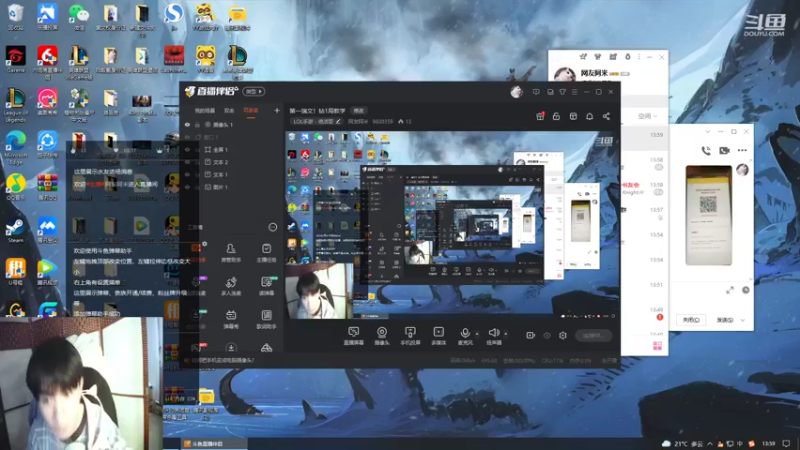Select the webcam preview inside the stream canvas
The image size is (800, 450).
(319, 291)
